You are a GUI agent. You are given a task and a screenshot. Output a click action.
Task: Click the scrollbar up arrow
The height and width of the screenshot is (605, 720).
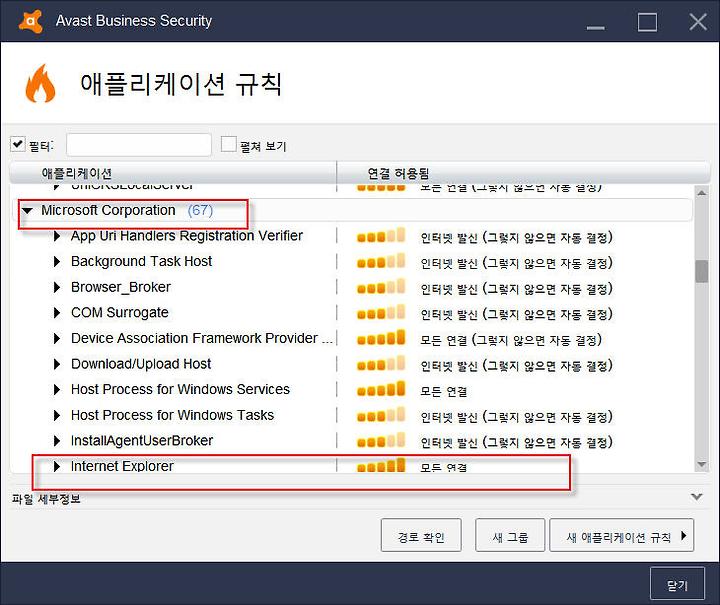click(702, 193)
